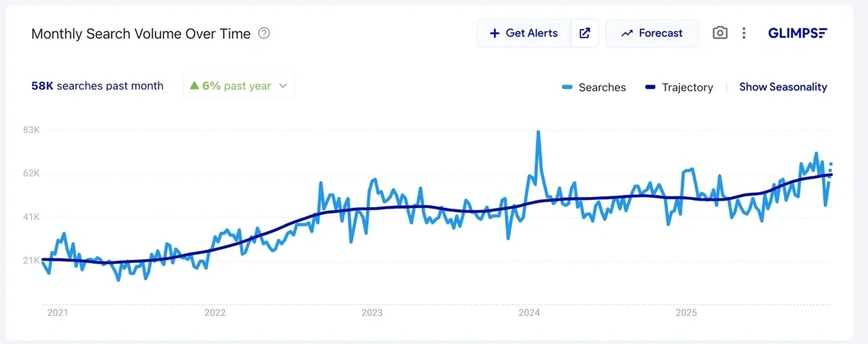Open chart in new window icon
The height and width of the screenshot is (344, 868).
coord(584,33)
